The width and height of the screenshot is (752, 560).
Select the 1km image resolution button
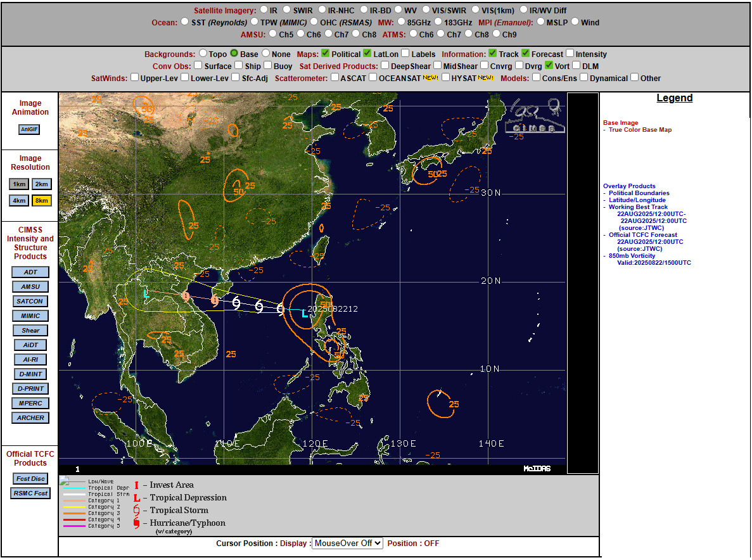(19, 184)
